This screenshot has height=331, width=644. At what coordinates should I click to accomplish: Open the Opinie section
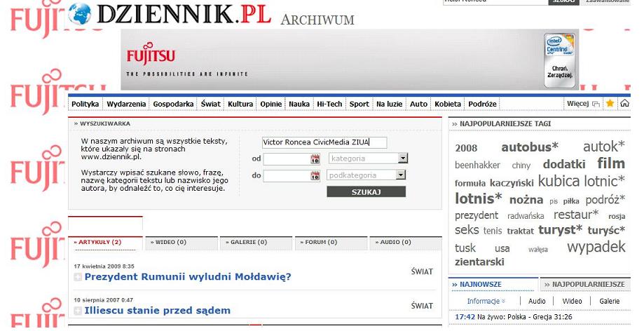coord(271,104)
